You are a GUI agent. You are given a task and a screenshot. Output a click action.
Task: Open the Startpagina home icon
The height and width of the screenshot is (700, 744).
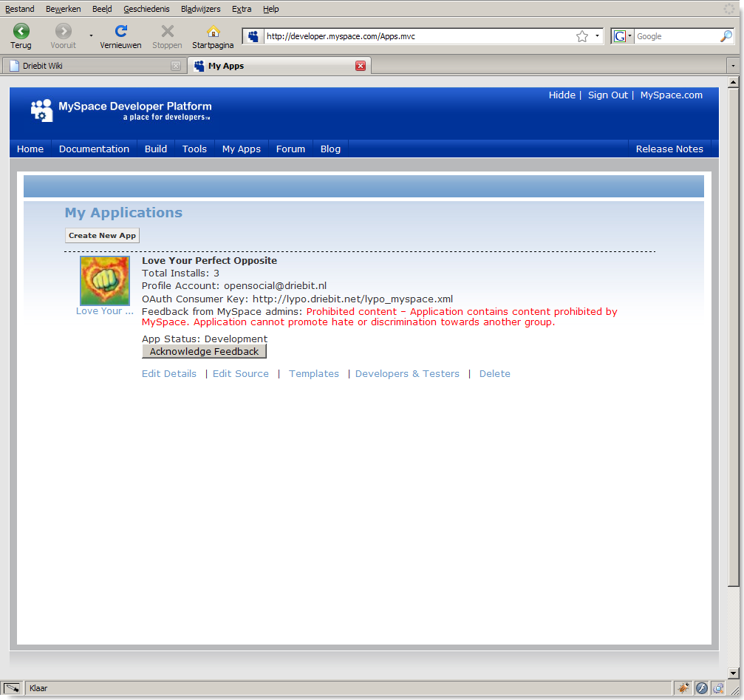click(x=213, y=31)
